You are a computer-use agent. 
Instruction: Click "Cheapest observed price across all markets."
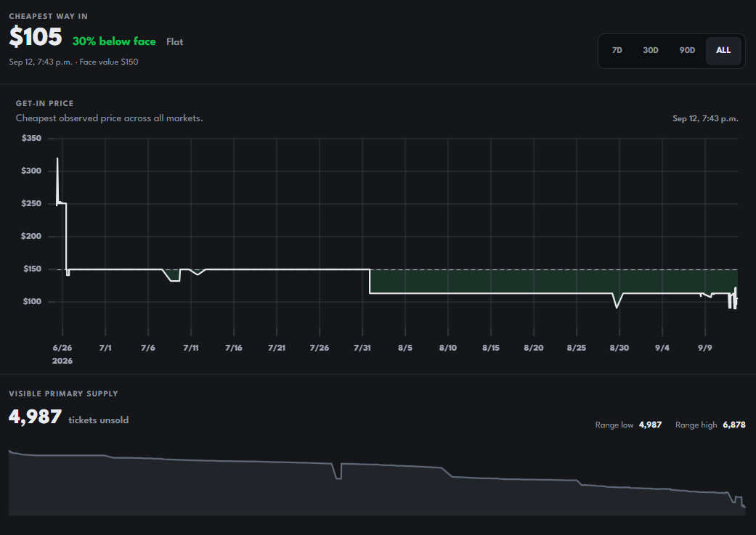coord(110,118)
